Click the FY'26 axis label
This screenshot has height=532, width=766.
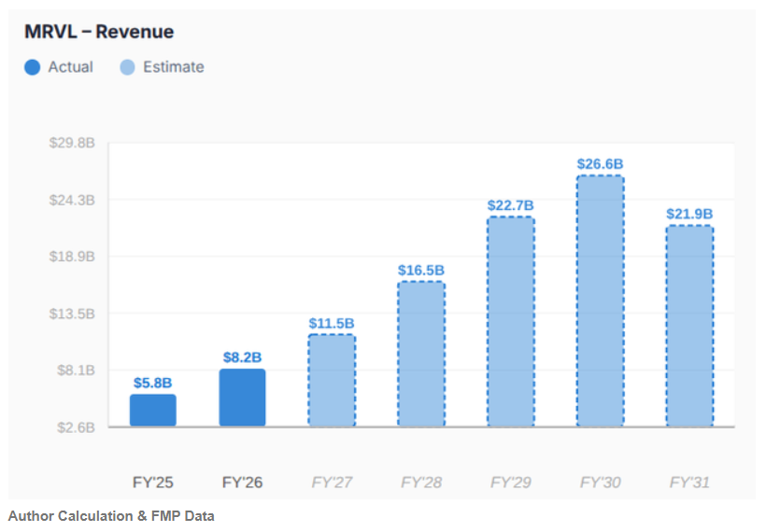(242, 483)
